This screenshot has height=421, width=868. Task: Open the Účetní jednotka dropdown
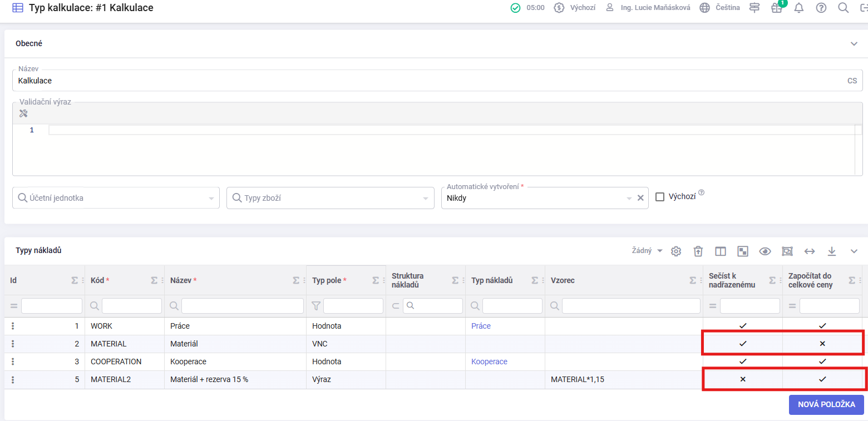click(x=116, y=198)
